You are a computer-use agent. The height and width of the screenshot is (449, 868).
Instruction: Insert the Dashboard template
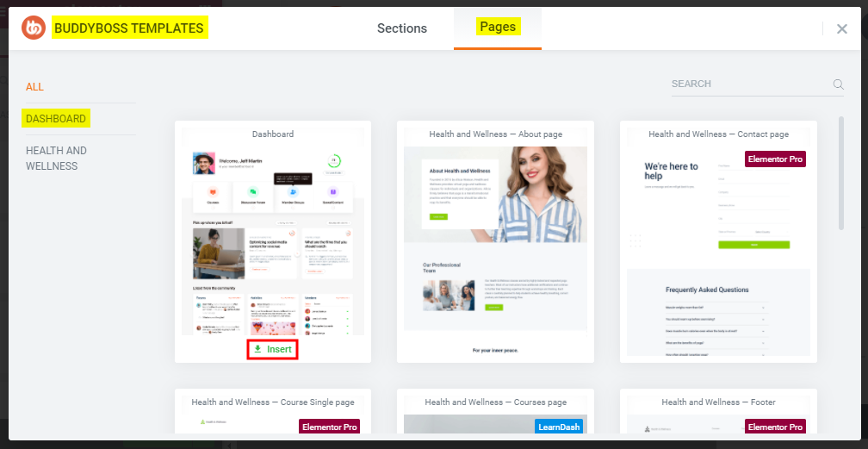pos(272,349)
